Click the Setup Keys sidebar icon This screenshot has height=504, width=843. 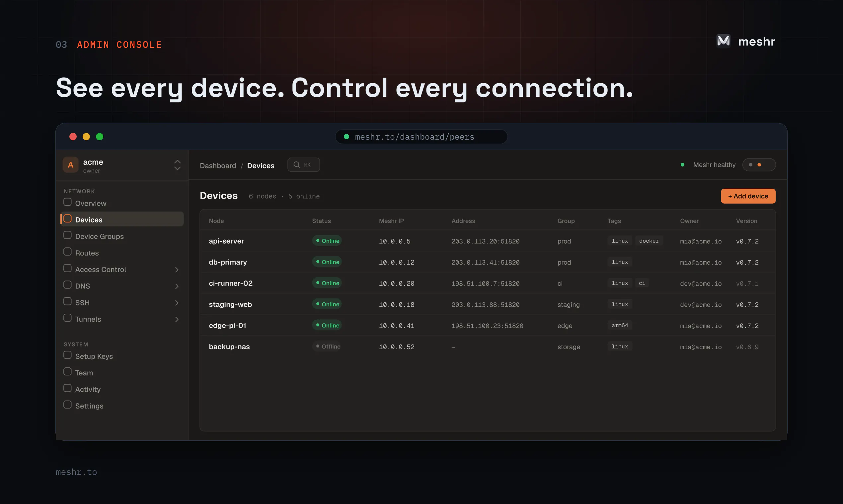(x=67, y=355)
